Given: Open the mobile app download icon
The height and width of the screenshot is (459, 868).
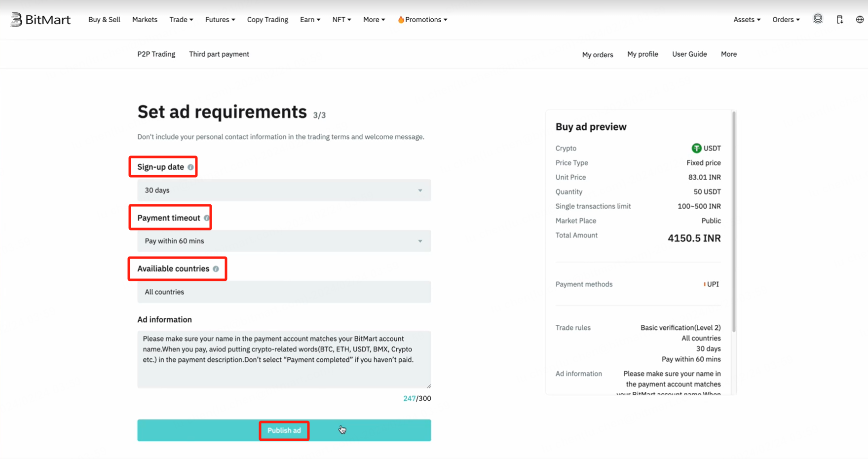Looking at the screenshot, I should coord(839,20).
